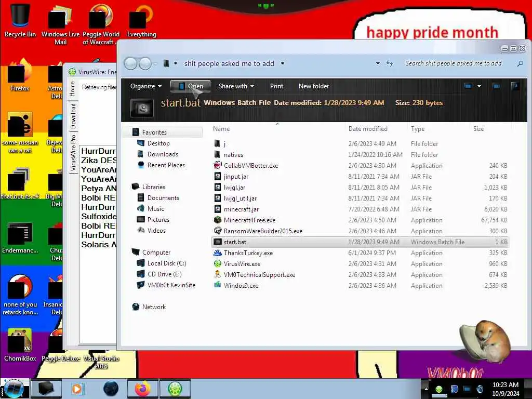532x399 pixels.
Task: Open the recent pages dropdown arrow
Action: pos(155,63)
